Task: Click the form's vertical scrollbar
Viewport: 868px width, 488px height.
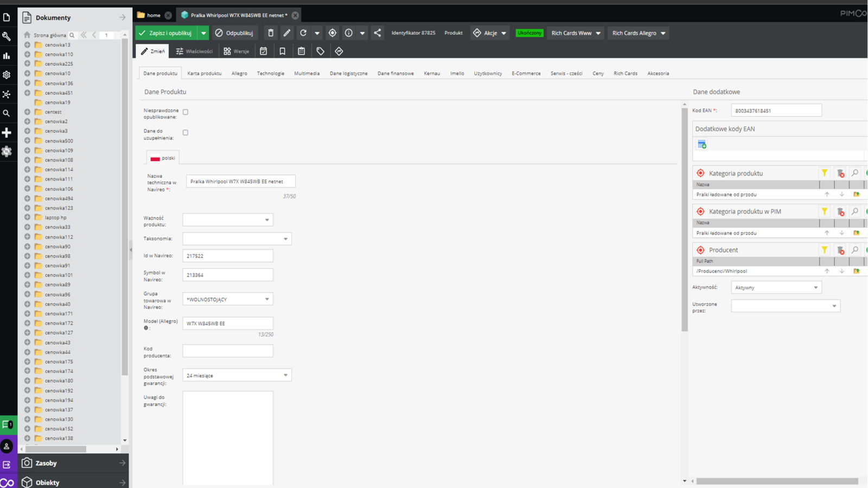Action: [685, 219]
